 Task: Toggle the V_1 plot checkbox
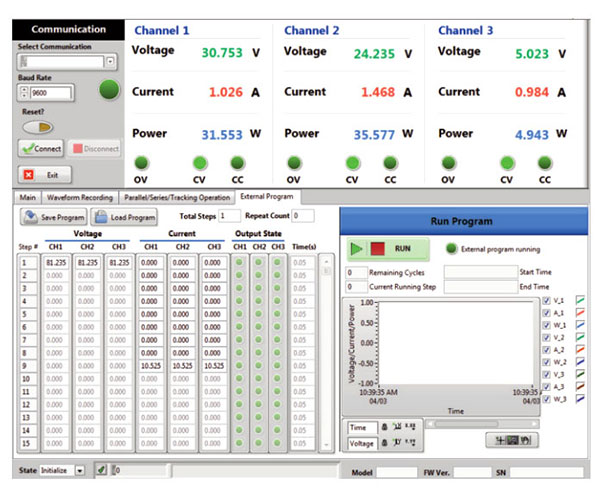point(546,301)
